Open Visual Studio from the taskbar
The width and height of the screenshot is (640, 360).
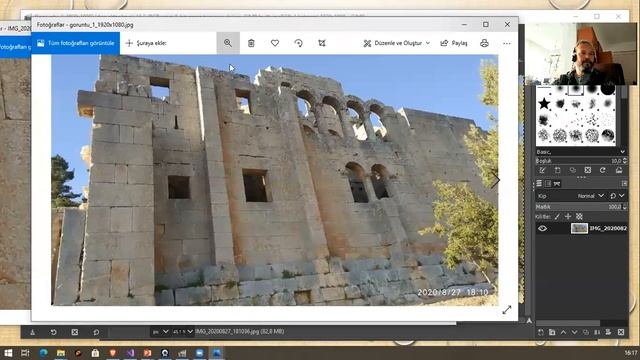point(130,353)
